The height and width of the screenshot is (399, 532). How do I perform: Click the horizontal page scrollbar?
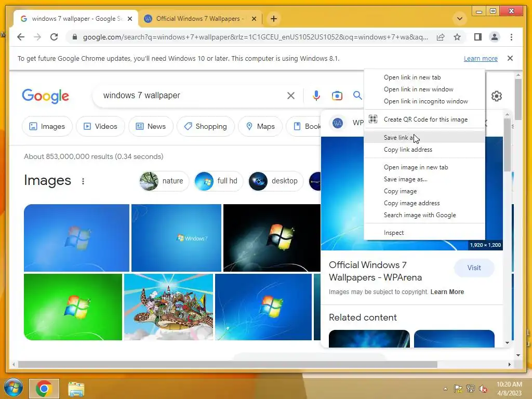pos(228,364)
